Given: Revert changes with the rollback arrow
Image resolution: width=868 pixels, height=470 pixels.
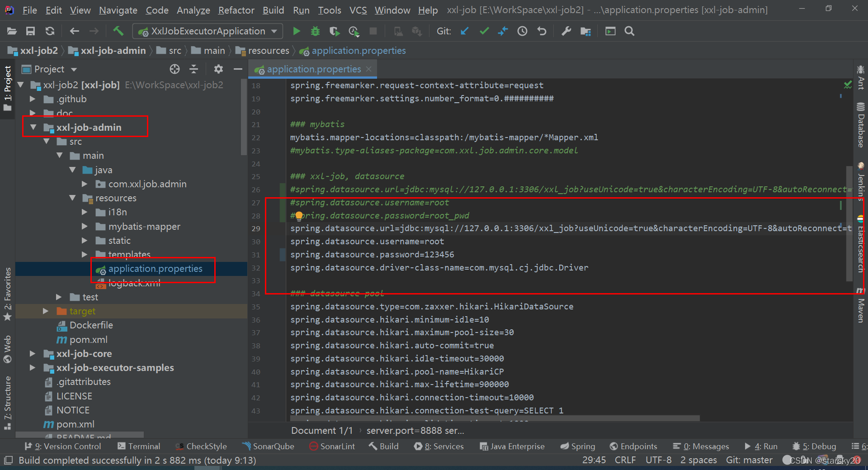Looking at the screenshot, I should coord(542,31).
